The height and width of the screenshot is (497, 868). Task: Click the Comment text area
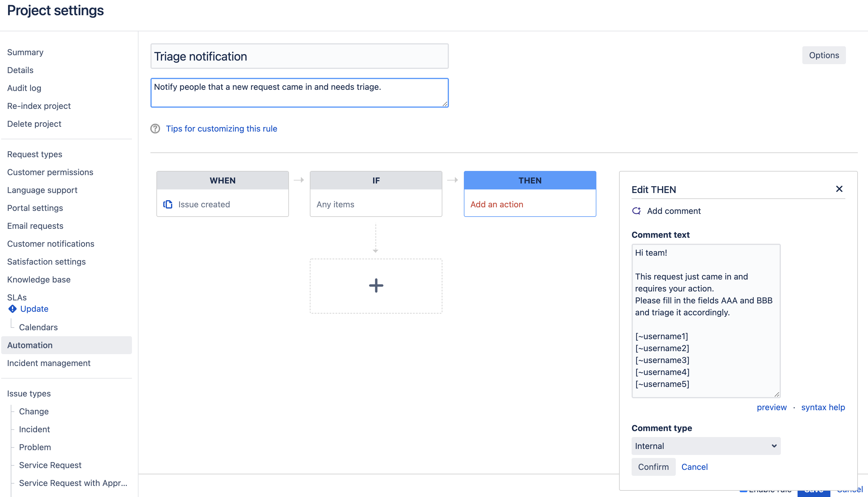pyautogui.click(x=706, y=321)
